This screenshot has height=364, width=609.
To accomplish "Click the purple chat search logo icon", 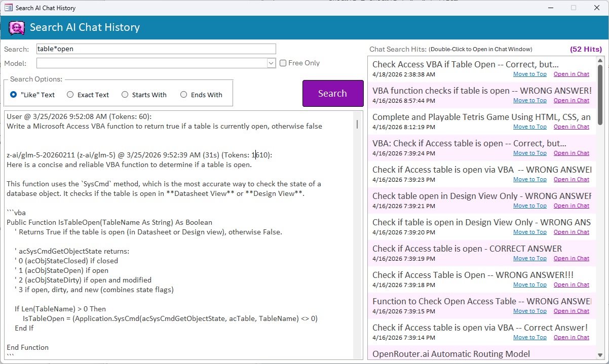I will pyautogui.click(x=17, y=27).
